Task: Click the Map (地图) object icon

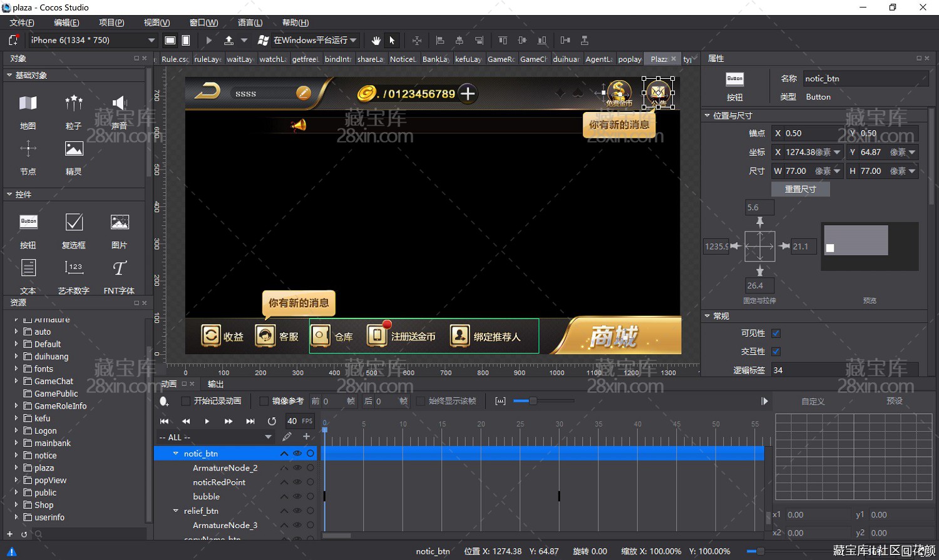Action: [x=28, y=103]
